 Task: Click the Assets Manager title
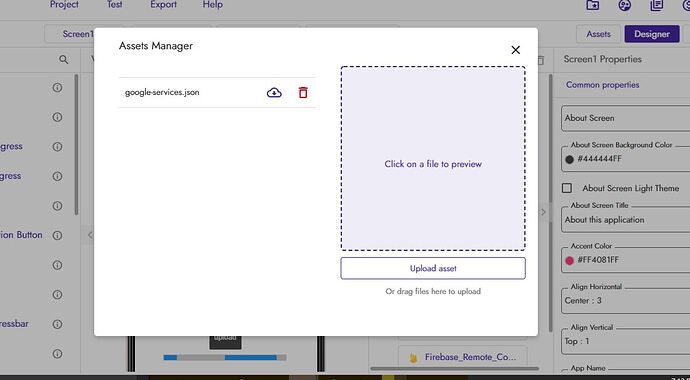(x=156, y=46)
